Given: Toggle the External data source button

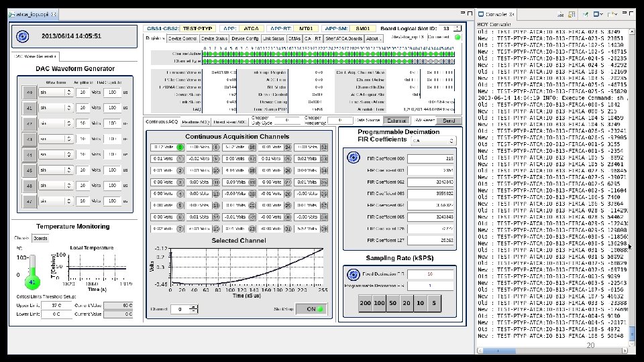Looking at the screenshot, I should point(396,121).
